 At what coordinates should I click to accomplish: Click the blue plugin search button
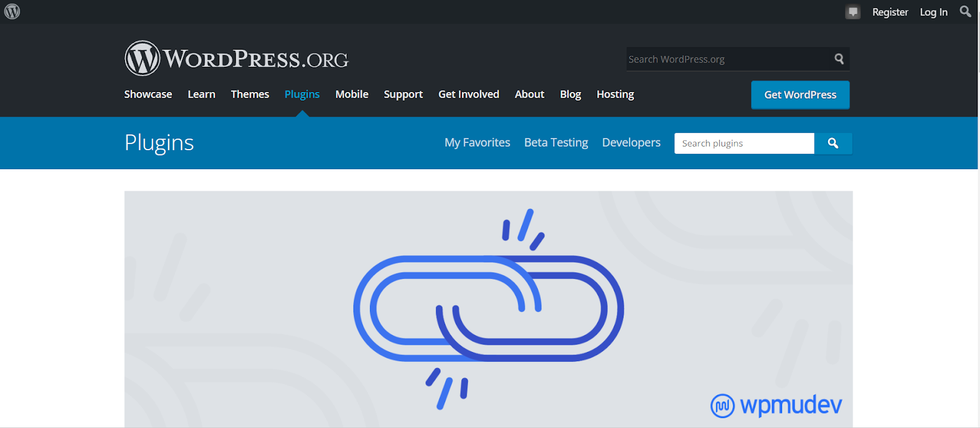click(x=833, y=143)
